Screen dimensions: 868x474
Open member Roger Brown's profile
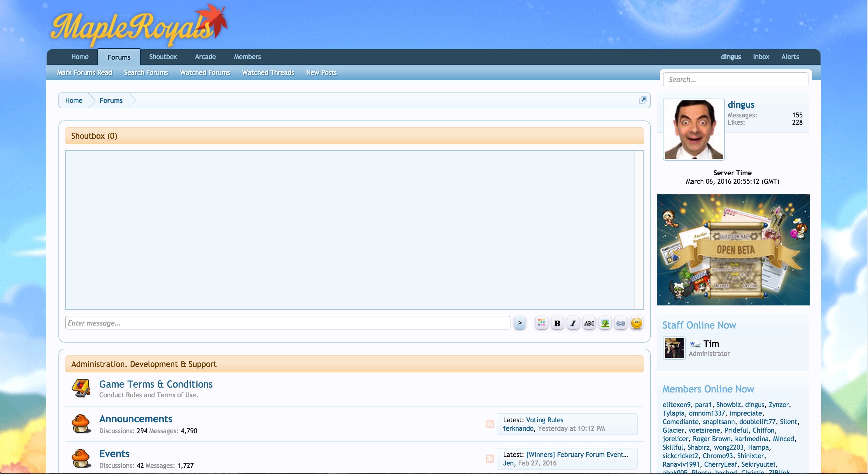coord(711,439)
